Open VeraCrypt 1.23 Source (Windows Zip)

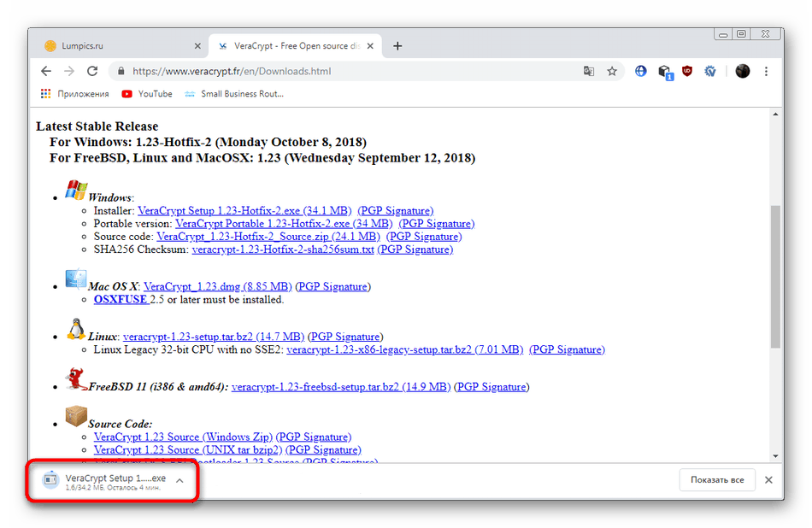[x=183, y=437]
